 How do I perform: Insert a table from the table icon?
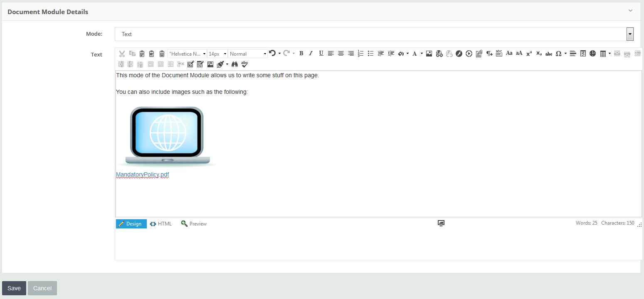(x=604, y=53)
